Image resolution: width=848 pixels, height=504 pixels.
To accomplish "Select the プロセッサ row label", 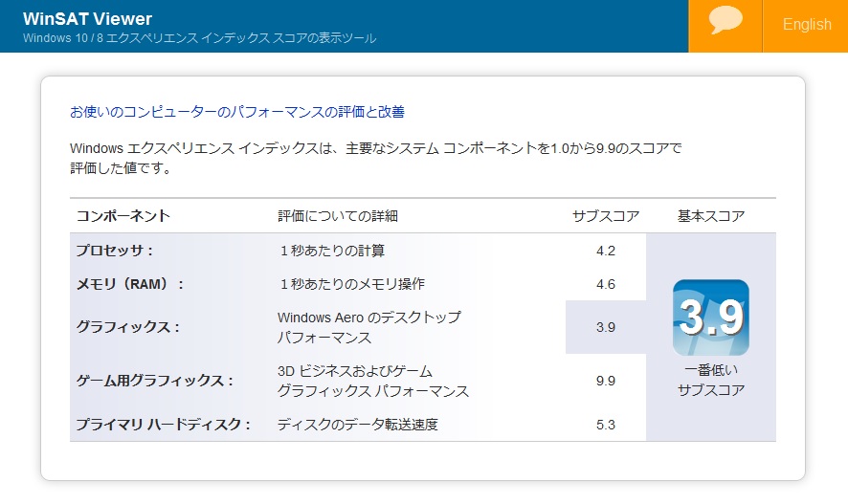I will 115,251.
